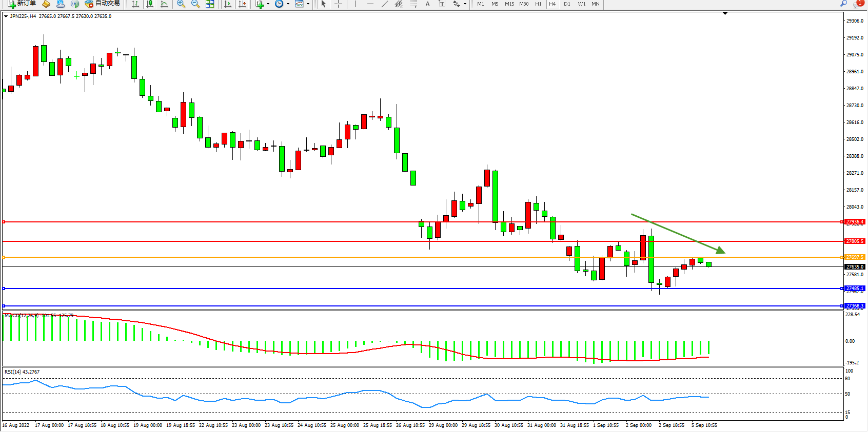Switch to the D1 timeframe
The height and width of the screenshot is (432, 868).
567,4
